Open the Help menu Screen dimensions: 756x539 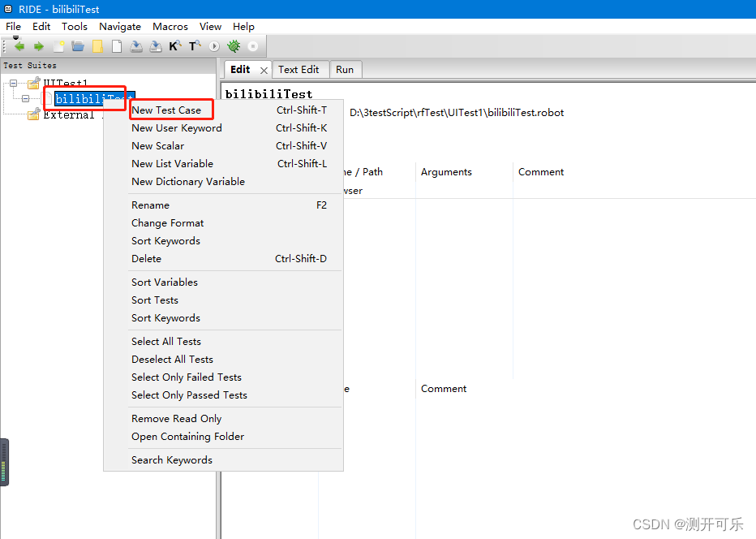pos(243,27)
